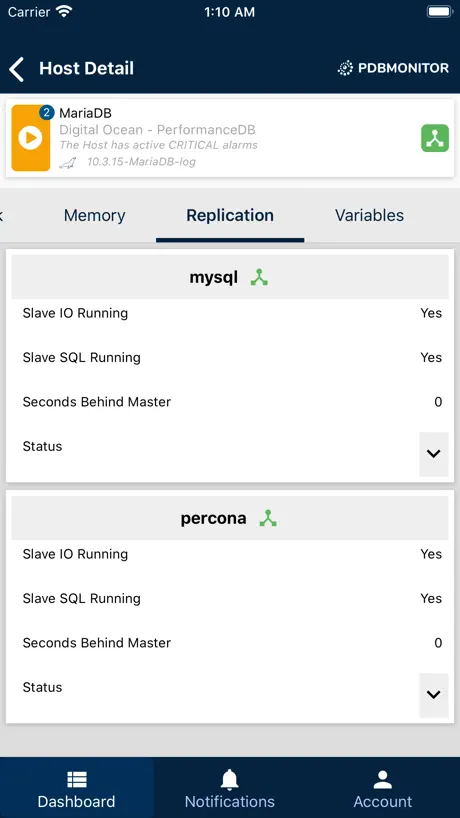The width and height of the screenshot is (460, 818).
Task: Open the Account tab
Action: pos(383,788)
